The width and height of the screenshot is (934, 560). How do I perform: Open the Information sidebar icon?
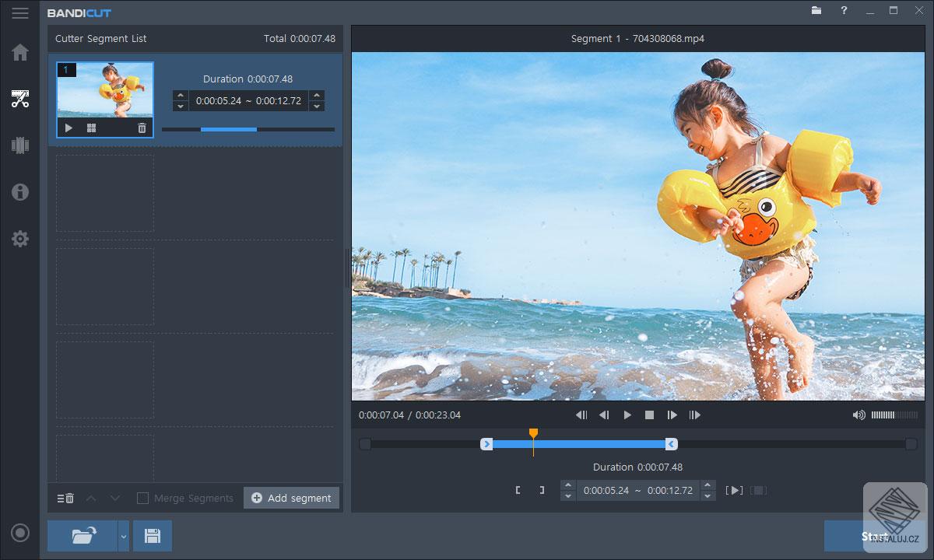[x=20, y=192]
